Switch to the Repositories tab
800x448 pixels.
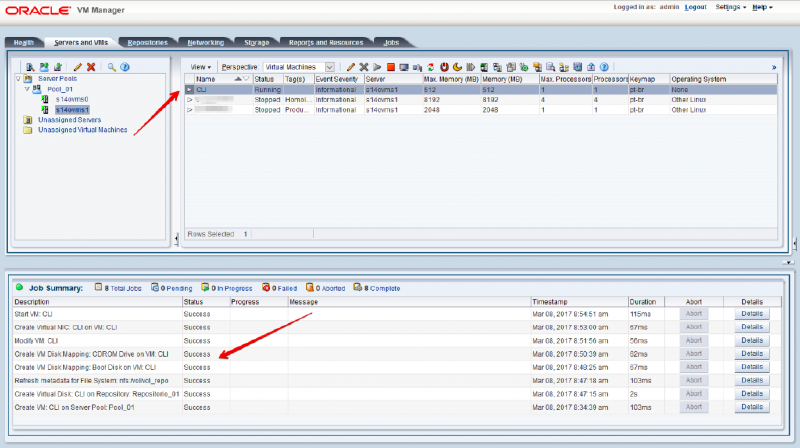click(146, 43)
